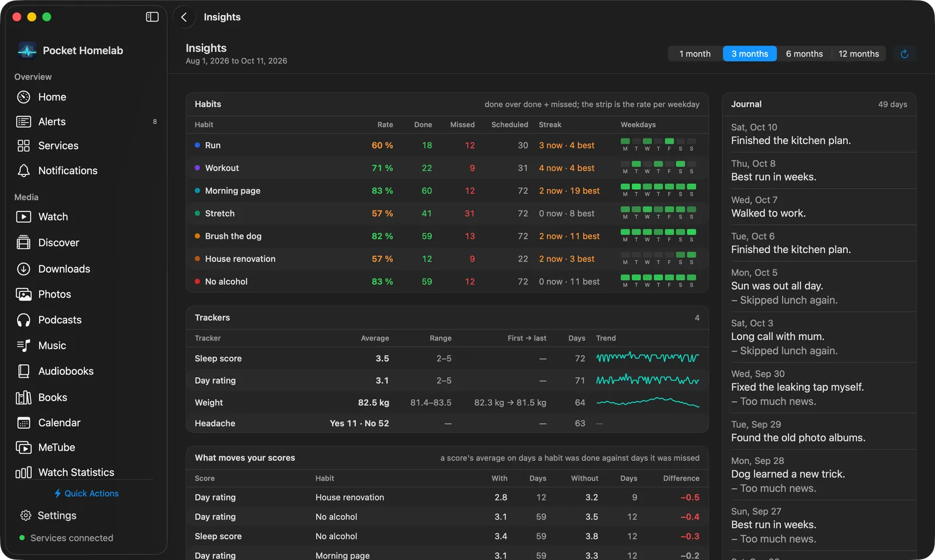The width and height of the screenshot is (935, 560).
Task: Click the Sleep score trend sparkline
Action: pos(647,357)
